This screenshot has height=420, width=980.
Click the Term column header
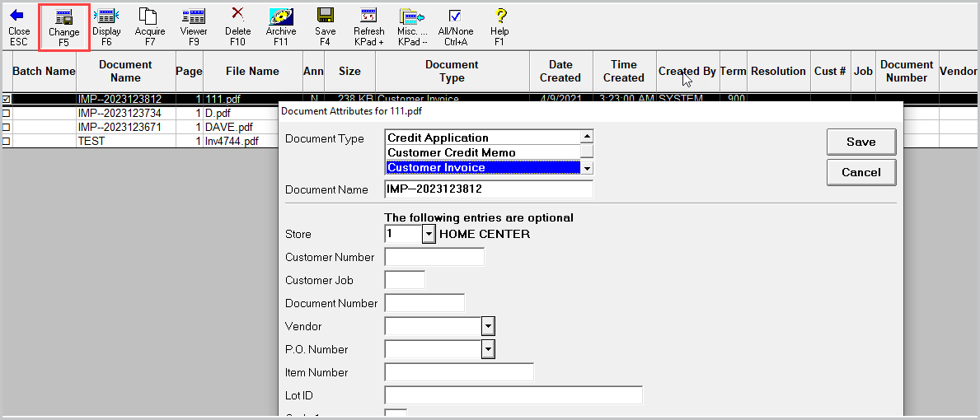click(x=733, y=71)
